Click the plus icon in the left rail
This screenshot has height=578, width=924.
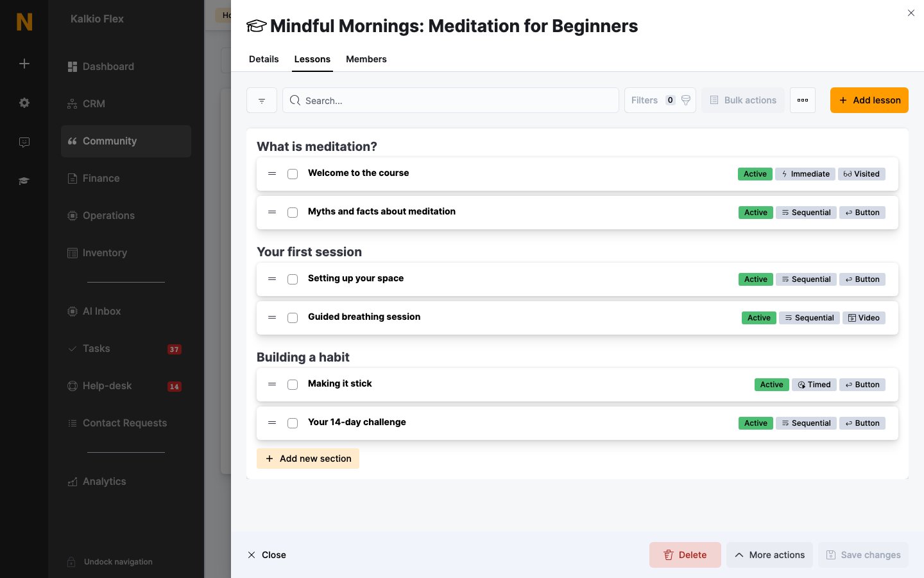pos(24,64)
